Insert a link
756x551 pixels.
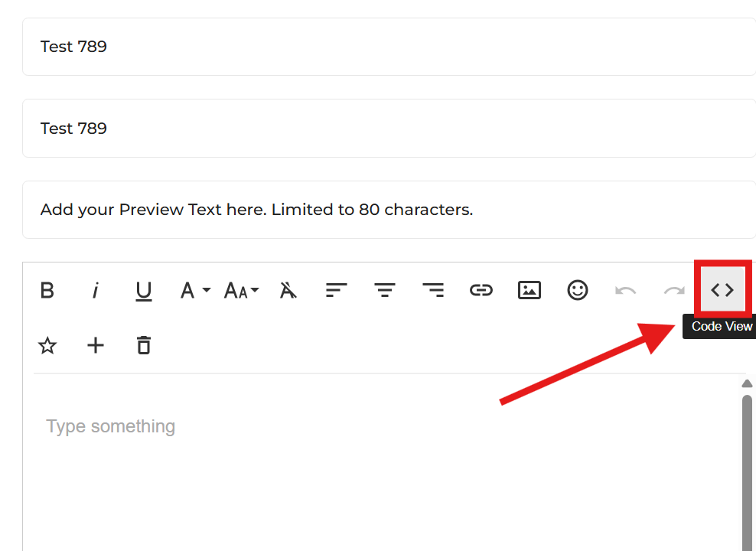481,290
